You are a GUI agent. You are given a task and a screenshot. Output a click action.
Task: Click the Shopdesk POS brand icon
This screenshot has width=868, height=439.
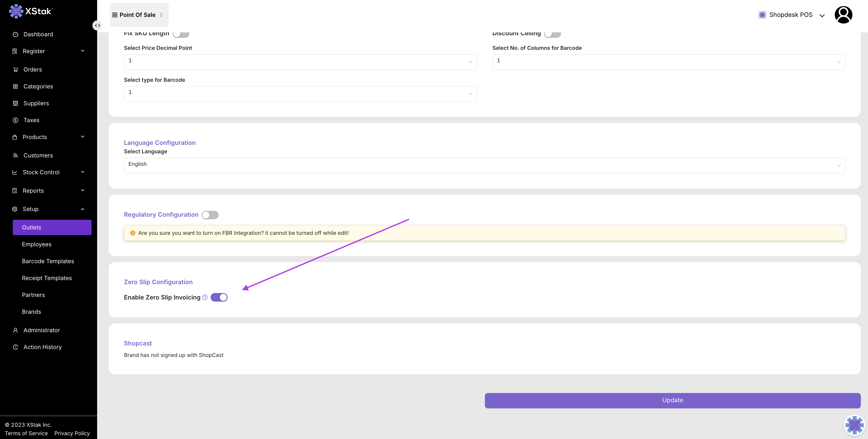[762, 15]
